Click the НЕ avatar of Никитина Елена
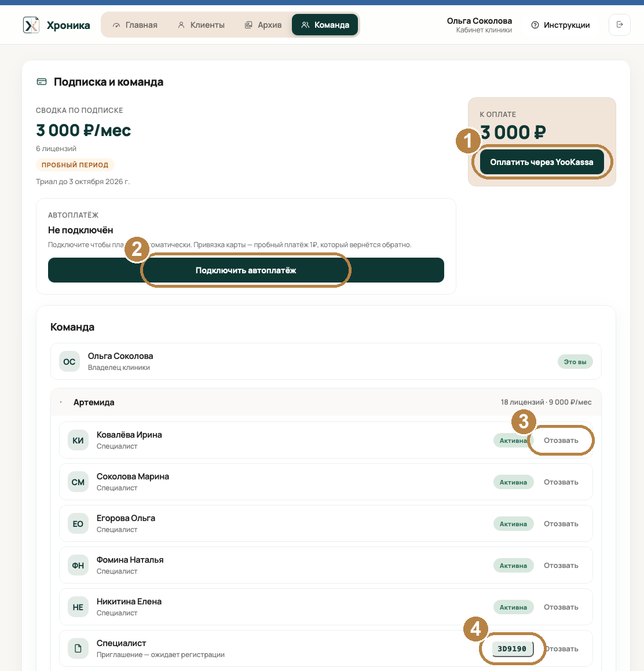This screenshot has height=671, width=644. coord(78,607)
